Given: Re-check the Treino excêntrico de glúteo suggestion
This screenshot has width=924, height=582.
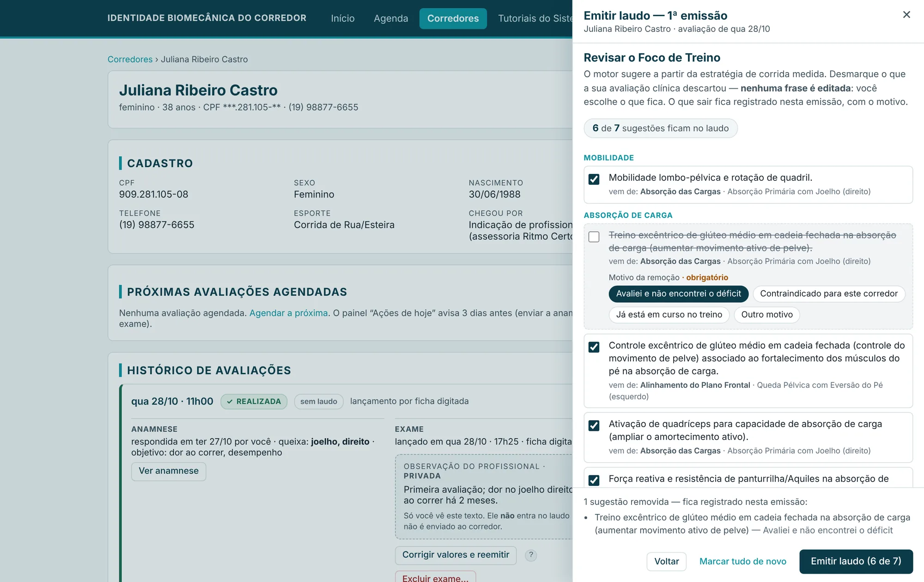Looking at the screenshot, I should pyautogui.click(x=594, y=237).
